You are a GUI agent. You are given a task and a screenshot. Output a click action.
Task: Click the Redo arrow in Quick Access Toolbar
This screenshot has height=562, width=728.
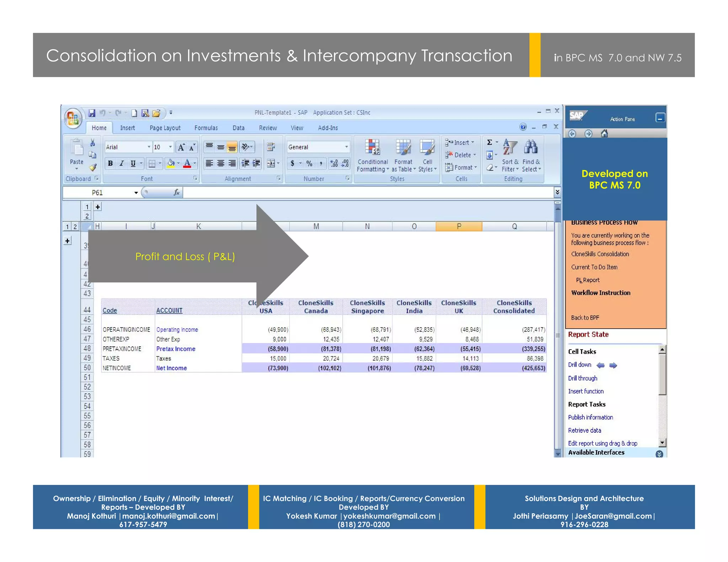click(x=118, y=113)
